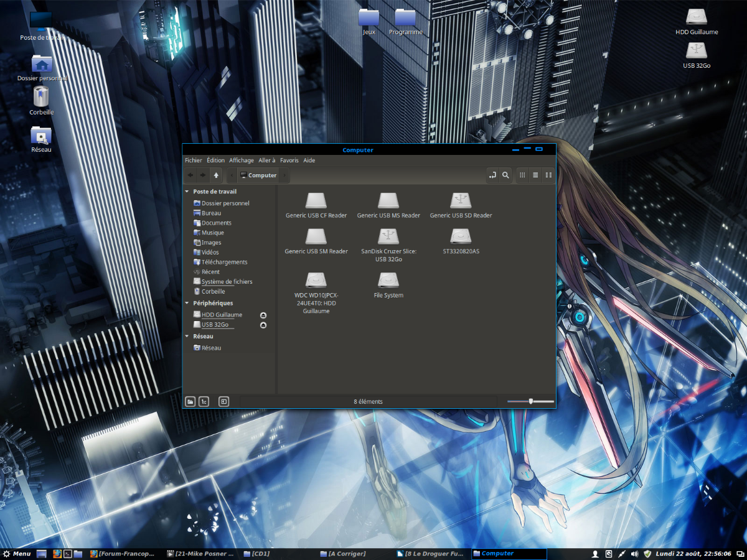This screenshot has width=747, height=560.
Task: Open the Favoris menu
Action: [289, 161]
